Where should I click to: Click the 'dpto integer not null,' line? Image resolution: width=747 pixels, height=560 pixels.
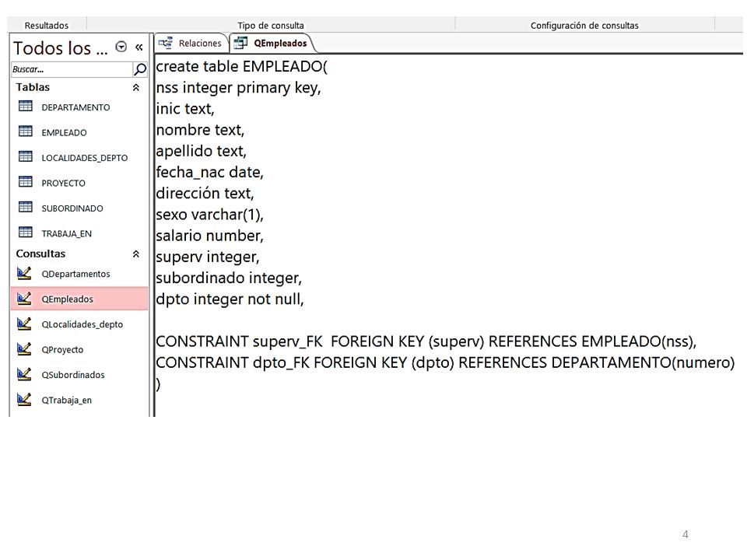pos(230,299)
